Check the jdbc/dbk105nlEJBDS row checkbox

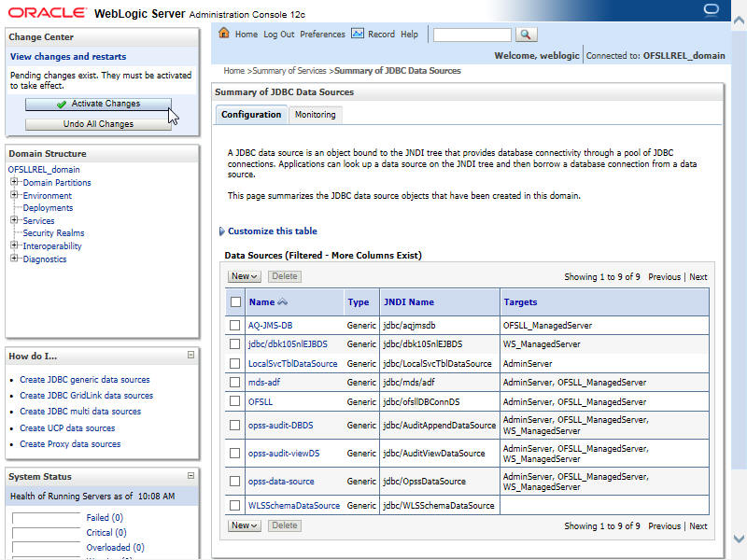click(x=234, y=343)
